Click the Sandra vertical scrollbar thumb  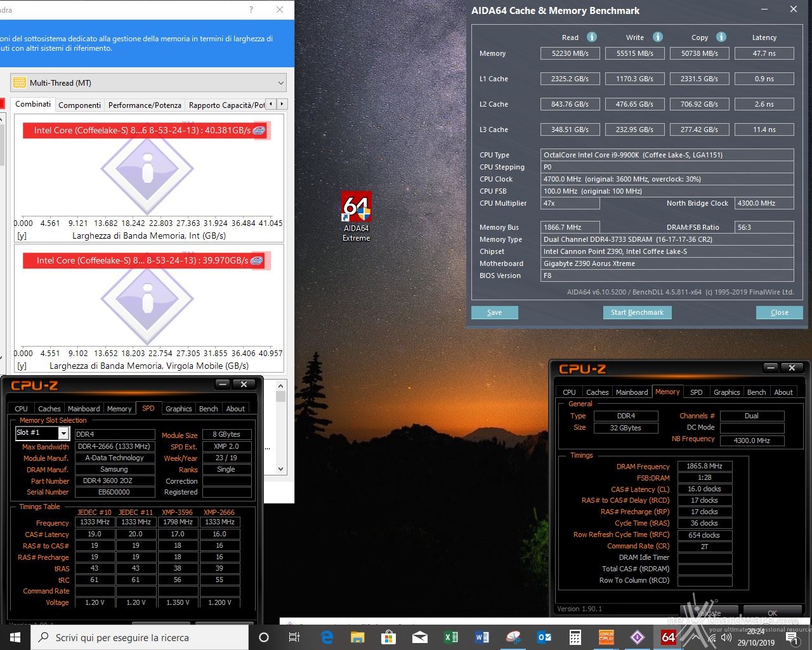click(x=280, y=397)
